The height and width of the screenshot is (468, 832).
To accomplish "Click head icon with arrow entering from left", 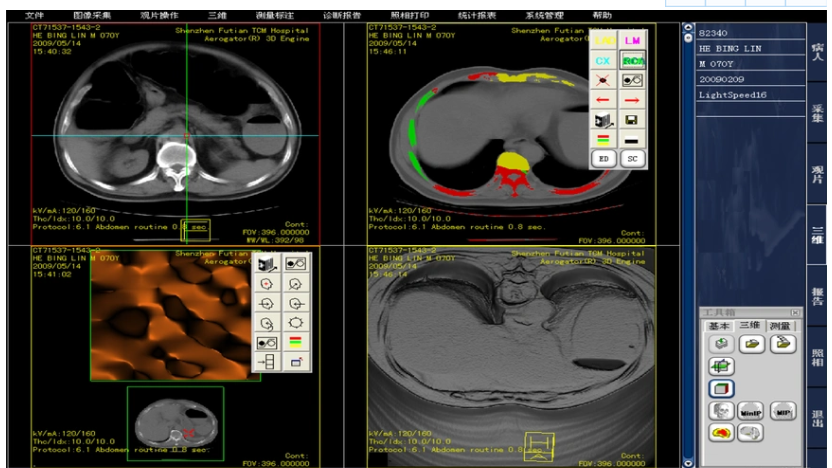I will pos(267,304).
